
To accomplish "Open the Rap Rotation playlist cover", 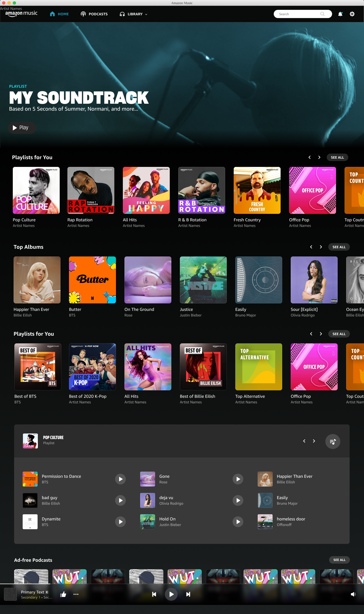I will tap(91, 190).
